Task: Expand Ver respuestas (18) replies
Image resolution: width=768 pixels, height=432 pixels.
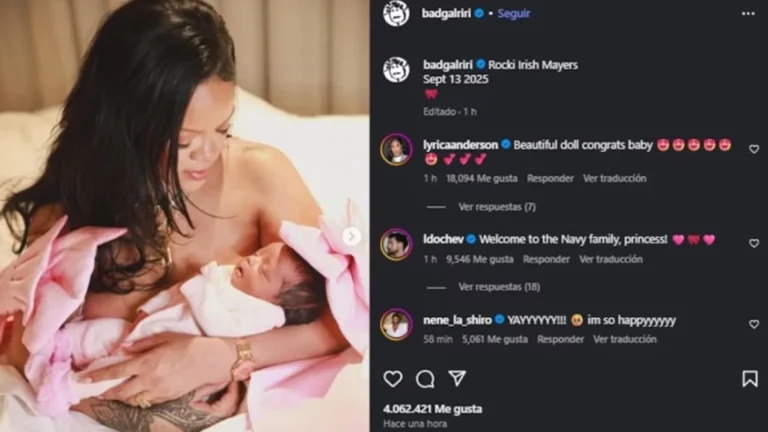Action: pos(499,287)
